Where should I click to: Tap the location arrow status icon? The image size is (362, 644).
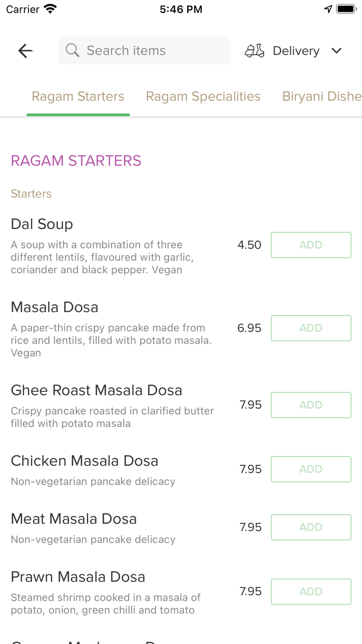(x=328, y=9)
